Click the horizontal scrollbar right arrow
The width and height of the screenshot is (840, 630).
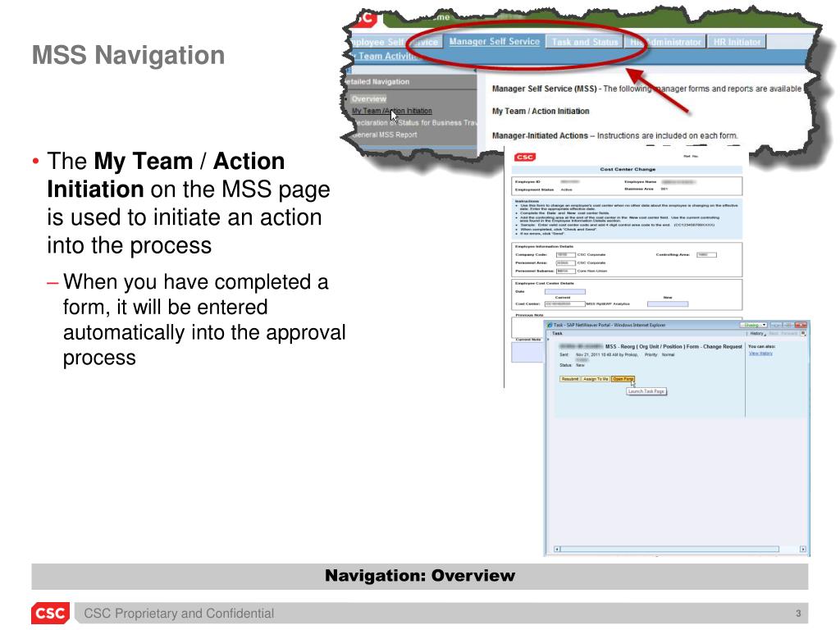[802, 549]
